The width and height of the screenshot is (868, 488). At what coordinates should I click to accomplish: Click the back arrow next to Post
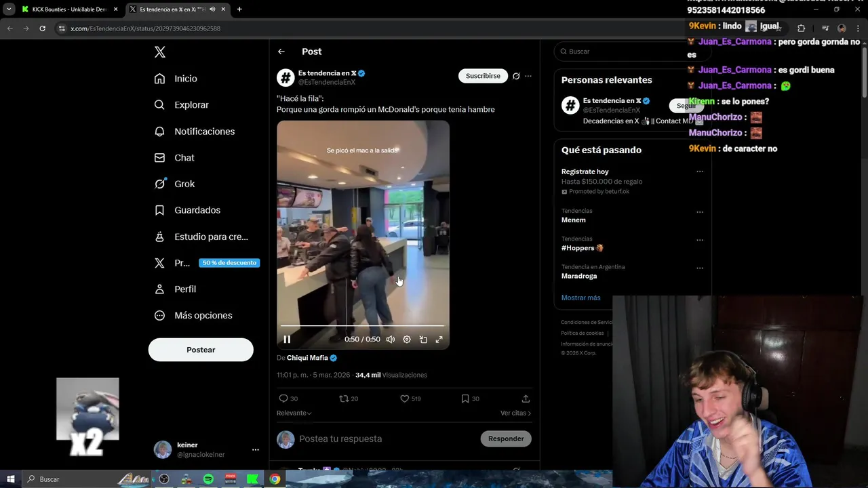pyautogui.click(x=281, y=52)
